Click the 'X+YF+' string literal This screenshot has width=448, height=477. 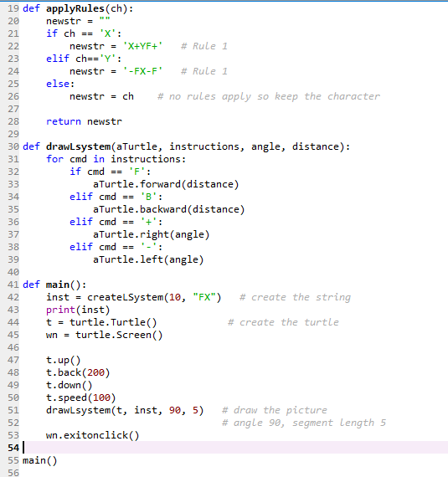coord(142,46)
